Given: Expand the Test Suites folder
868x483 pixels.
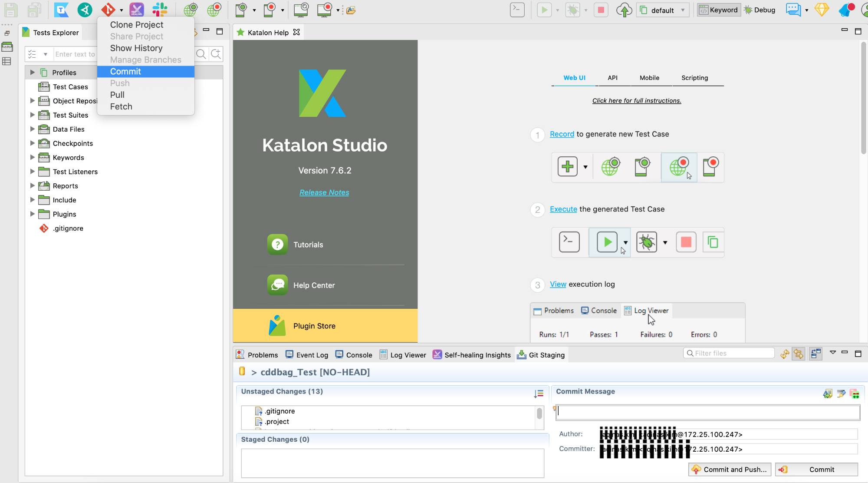Looking at the screenshot, I should pos(32,115).
